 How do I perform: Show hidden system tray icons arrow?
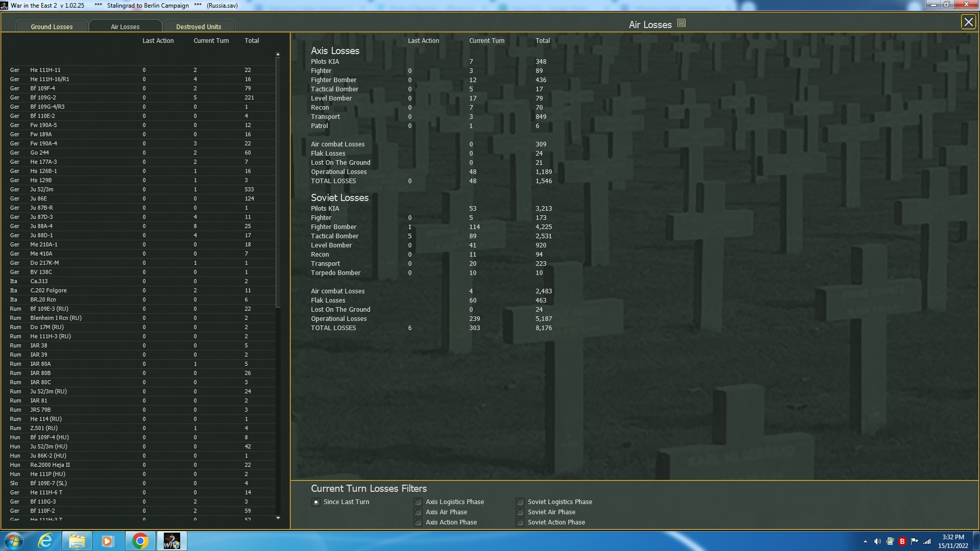[865, 541]
